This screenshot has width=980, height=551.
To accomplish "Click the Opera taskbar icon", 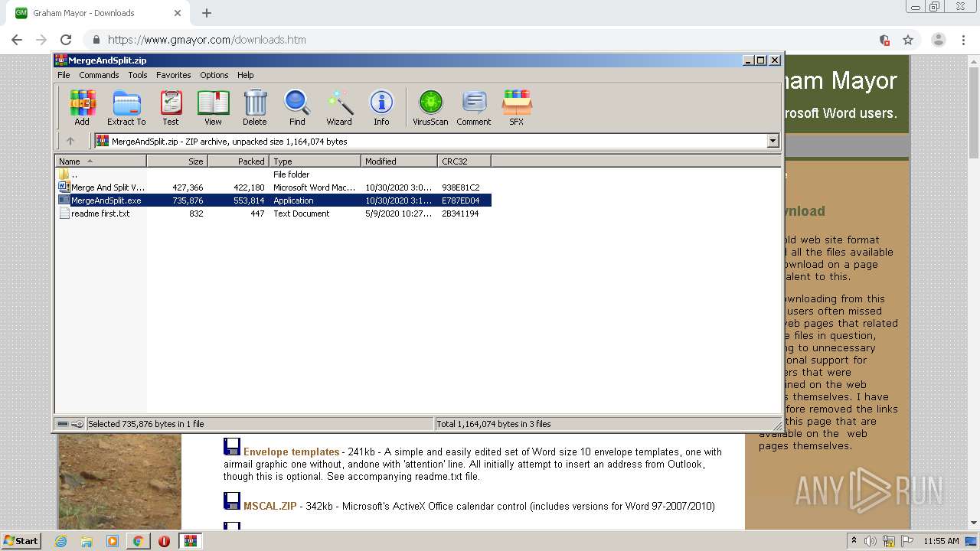I will point(164,541).
